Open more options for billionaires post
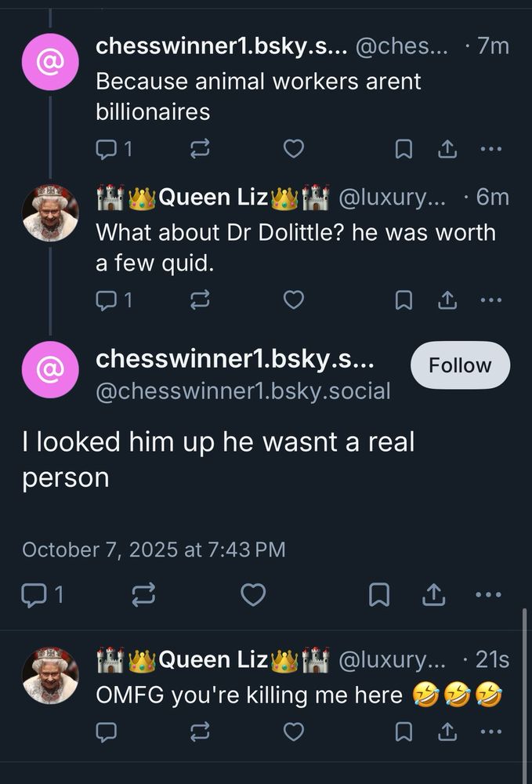 pos(490,148)
